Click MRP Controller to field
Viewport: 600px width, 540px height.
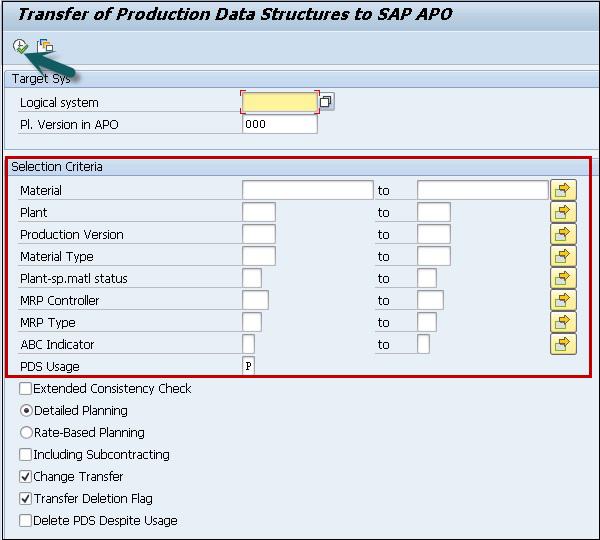pos(430,300)
